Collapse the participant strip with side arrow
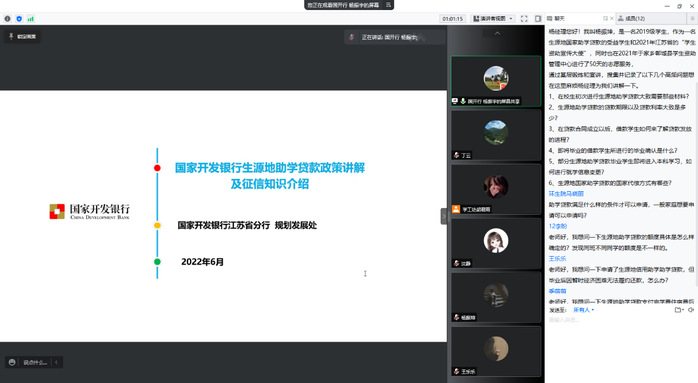 click(443, 216)
